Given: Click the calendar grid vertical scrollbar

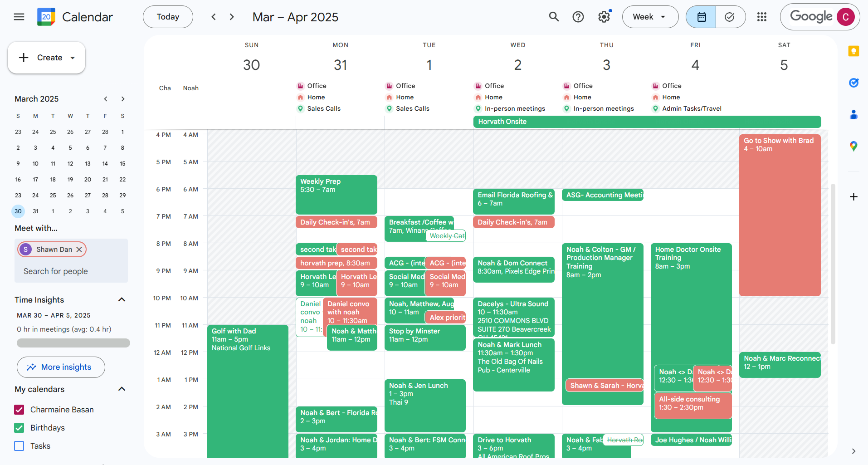Looking at the screenshot, I should click(x=833, y=264).
